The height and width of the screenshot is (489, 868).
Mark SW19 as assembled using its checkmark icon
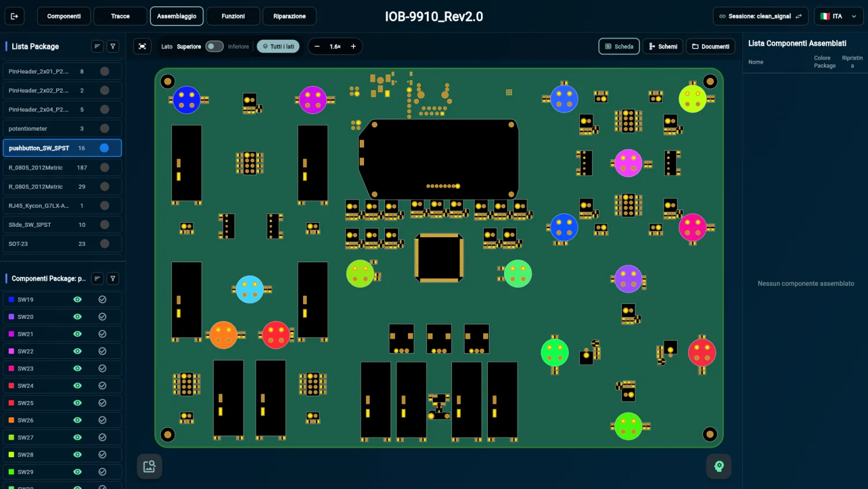point(102,299)
